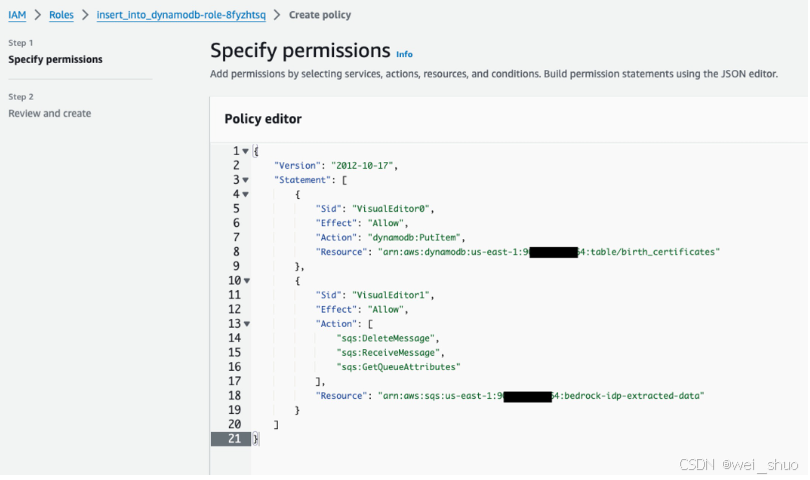810x480 pixels.
Task: Click the "sqs:GetQueueAttributes" action entry
Action: tap(398, 367)
